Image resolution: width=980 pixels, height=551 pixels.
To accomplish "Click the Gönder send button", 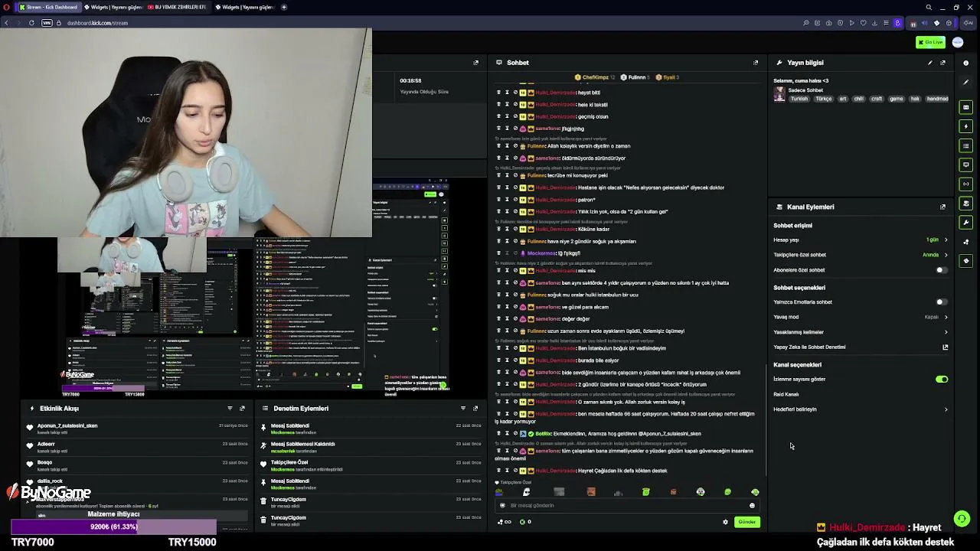I will coord(746,522).
